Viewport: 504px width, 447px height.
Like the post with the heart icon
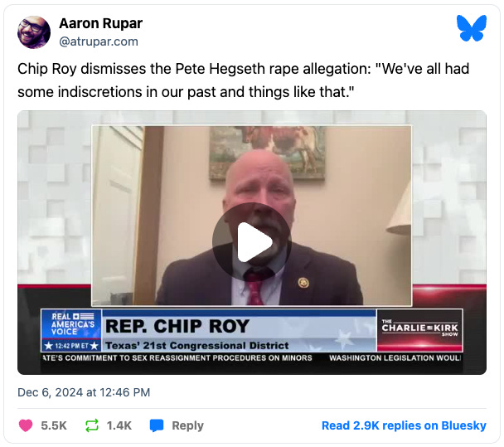(26, 425)
